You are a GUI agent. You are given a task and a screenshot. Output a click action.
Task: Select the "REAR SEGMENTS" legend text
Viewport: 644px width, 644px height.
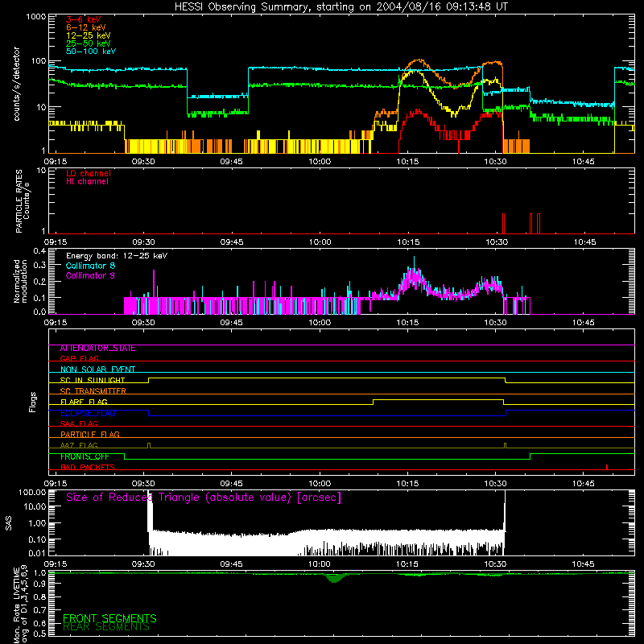106,627
